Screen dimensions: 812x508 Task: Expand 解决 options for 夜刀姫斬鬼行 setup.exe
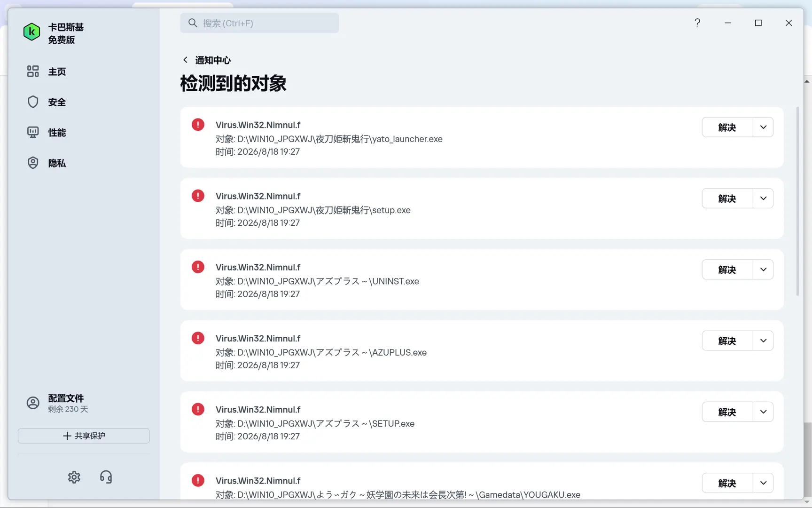pos(763,198)
